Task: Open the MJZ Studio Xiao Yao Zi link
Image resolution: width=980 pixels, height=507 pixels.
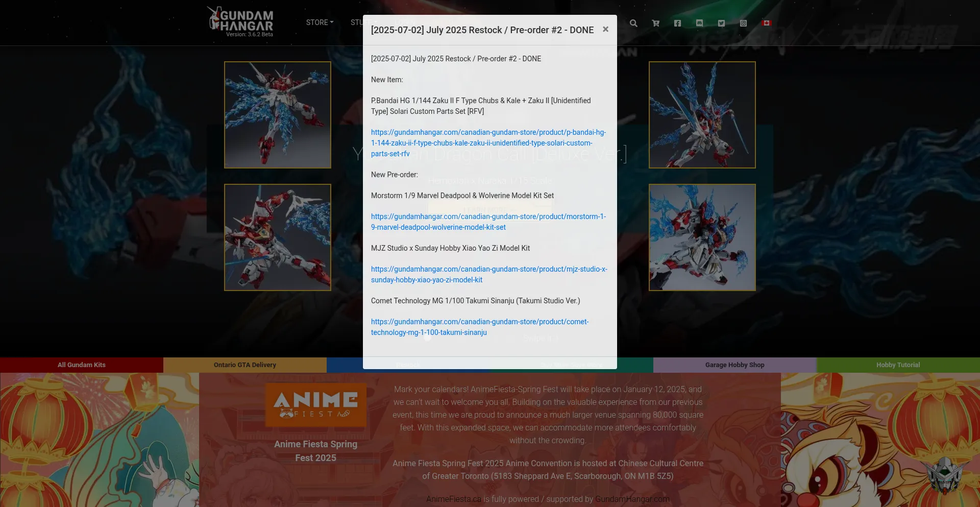Action: [489, 274]
